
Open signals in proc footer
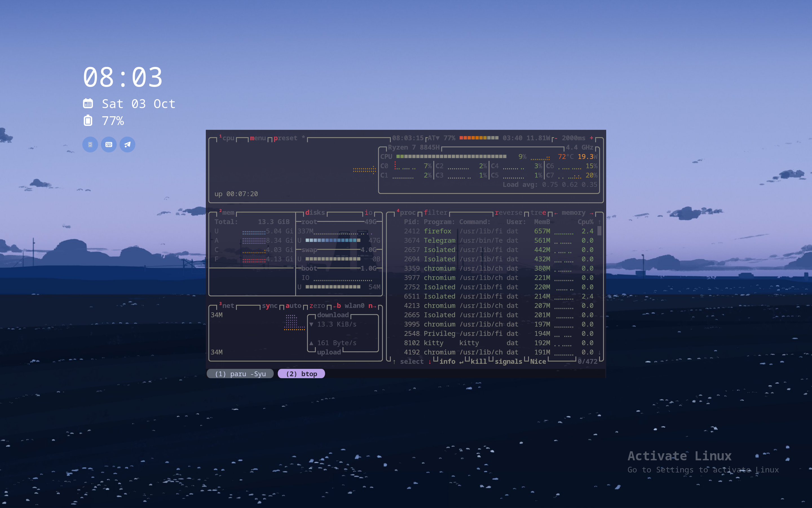point(508,362)
